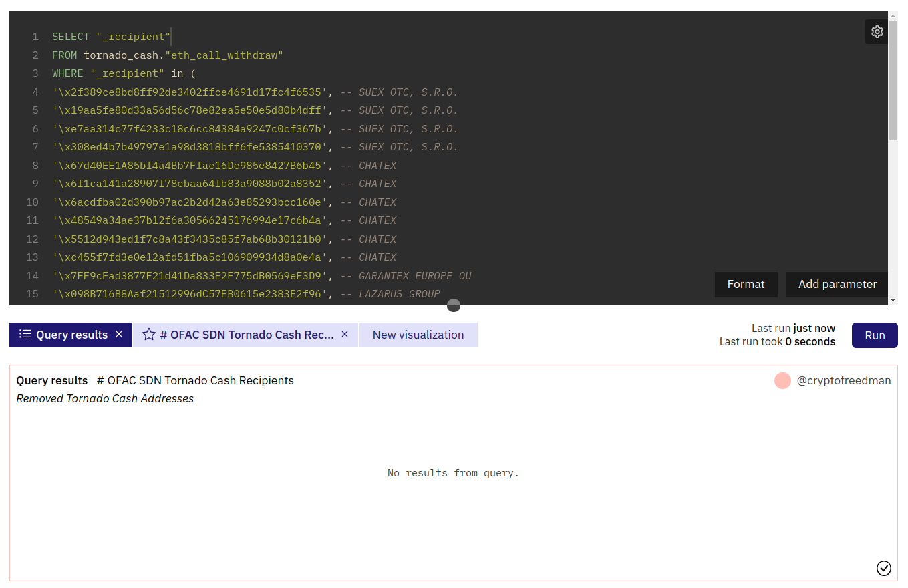Format the SQL query
This screenshot has width=908, height=588.
click(x=746, y=284)
